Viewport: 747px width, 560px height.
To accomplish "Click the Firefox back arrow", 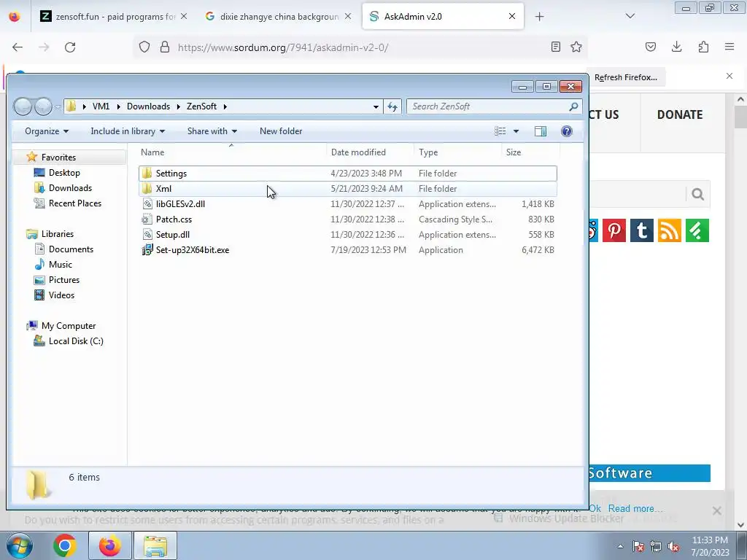I will coord(18,47).
